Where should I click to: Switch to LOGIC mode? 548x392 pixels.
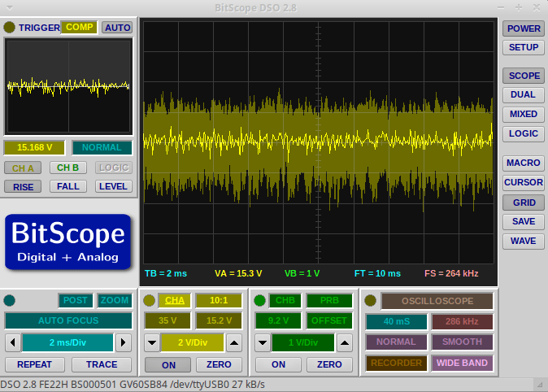(524, 133)
